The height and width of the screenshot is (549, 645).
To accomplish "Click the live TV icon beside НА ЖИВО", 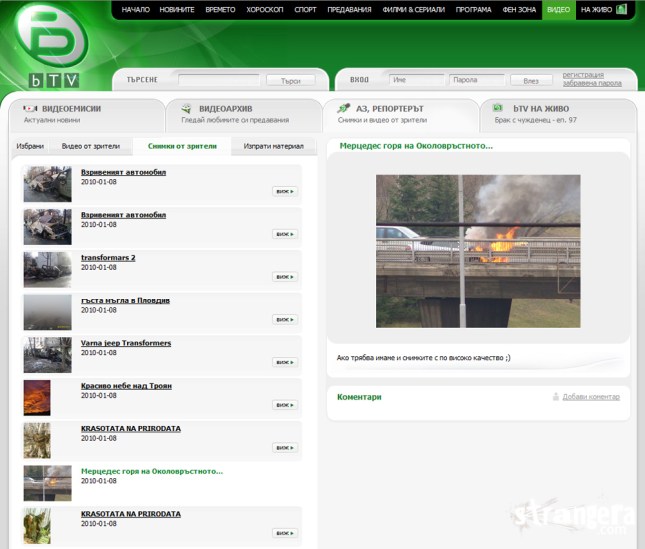I will click(622, 10).
